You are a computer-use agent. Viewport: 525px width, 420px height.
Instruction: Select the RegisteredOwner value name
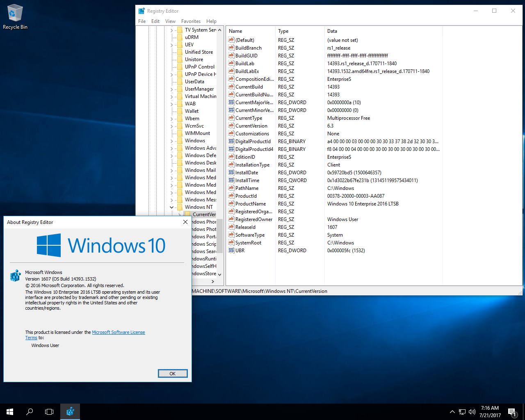(x=254, y=219)
